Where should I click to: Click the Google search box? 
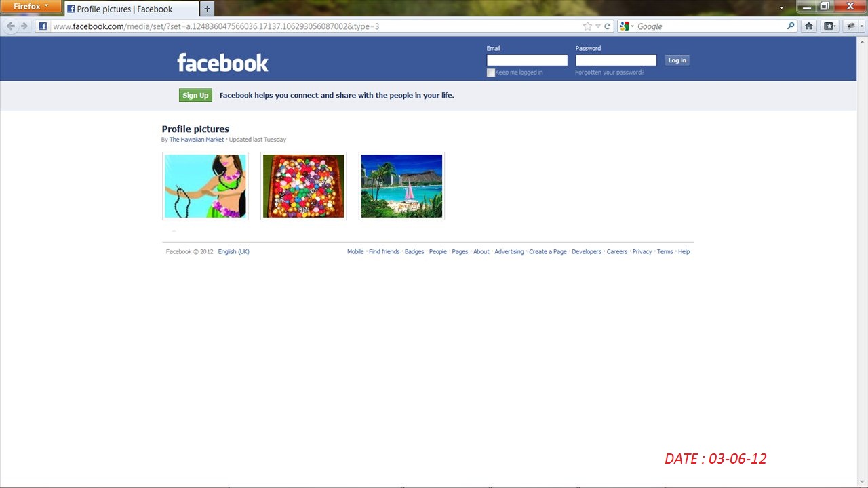[x=711, y=26]
